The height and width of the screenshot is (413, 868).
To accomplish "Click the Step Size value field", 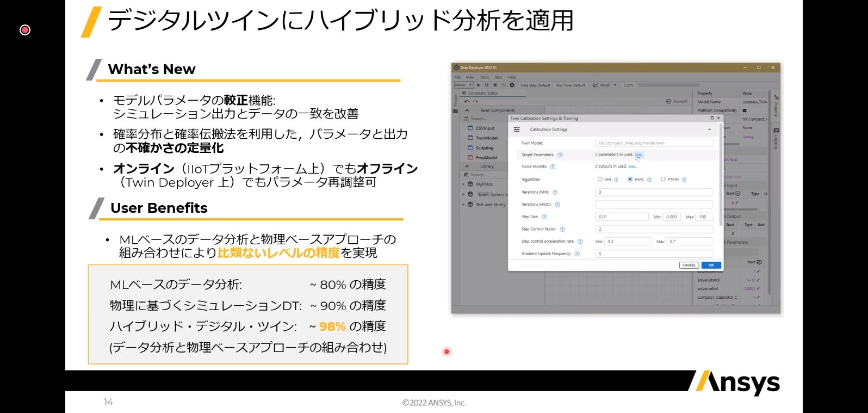I will click(x=622, y=217).
